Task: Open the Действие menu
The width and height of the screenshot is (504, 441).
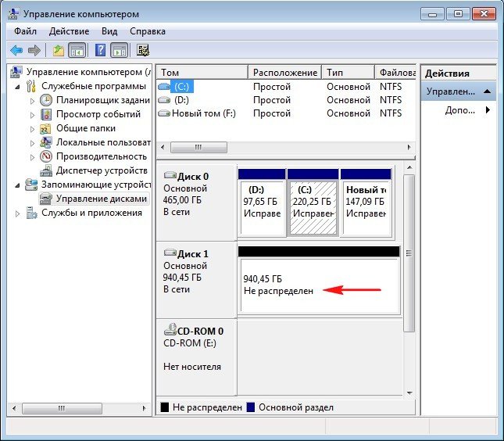Action: coord(69,31)
